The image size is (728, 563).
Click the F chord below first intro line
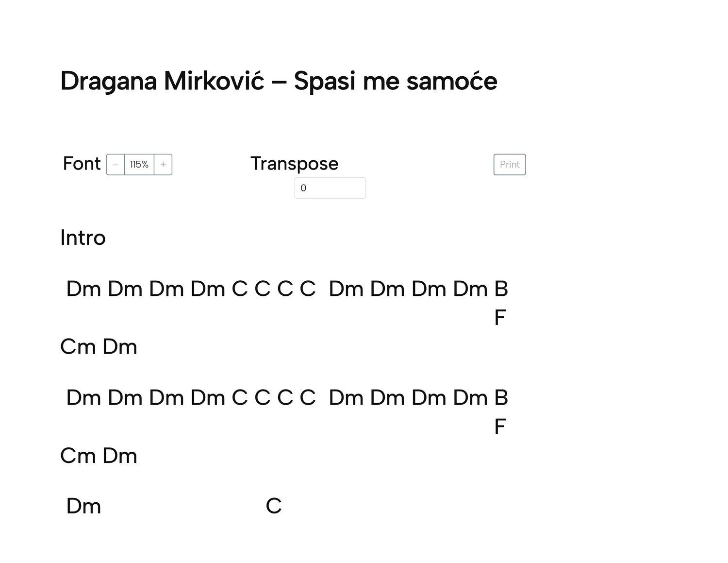[x=500, y=318]
